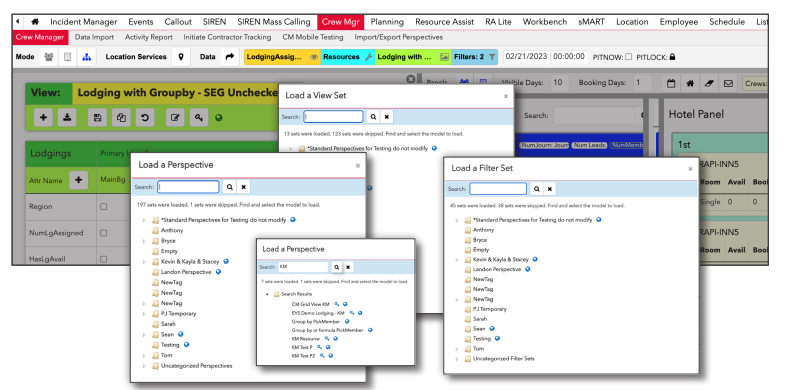
Task: Click the save icon in View toolbar
Action: point(98,118)
